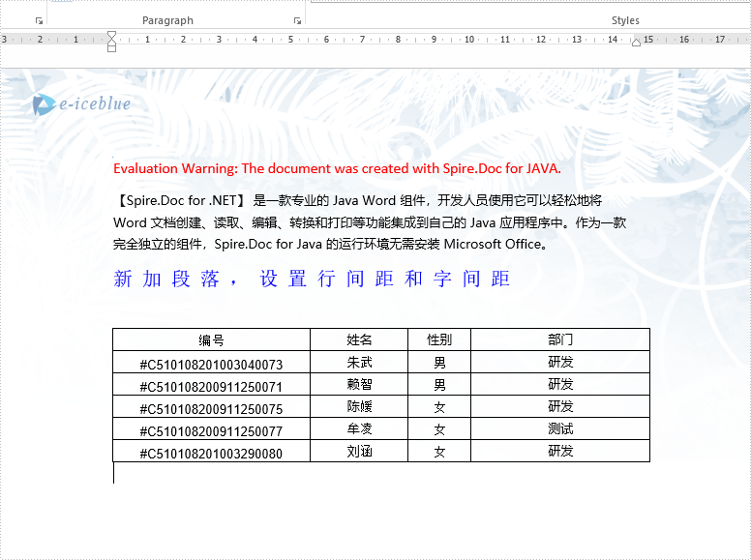Click the name cell 牟凌
Viewport: 751px width, 560px height.
(359, 428)
